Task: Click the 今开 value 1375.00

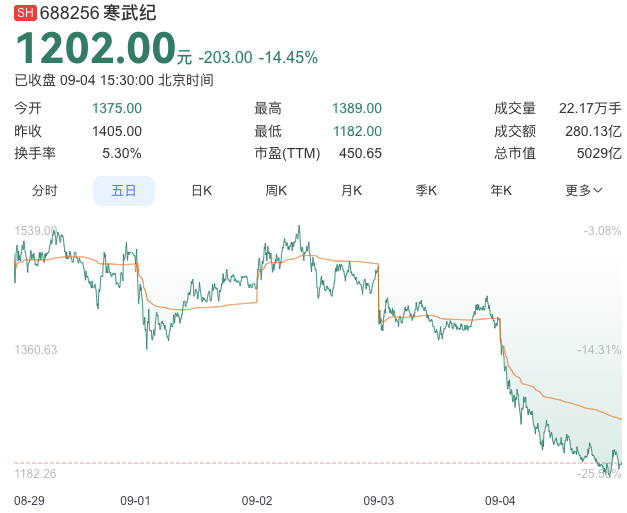Action: (117, 108)
